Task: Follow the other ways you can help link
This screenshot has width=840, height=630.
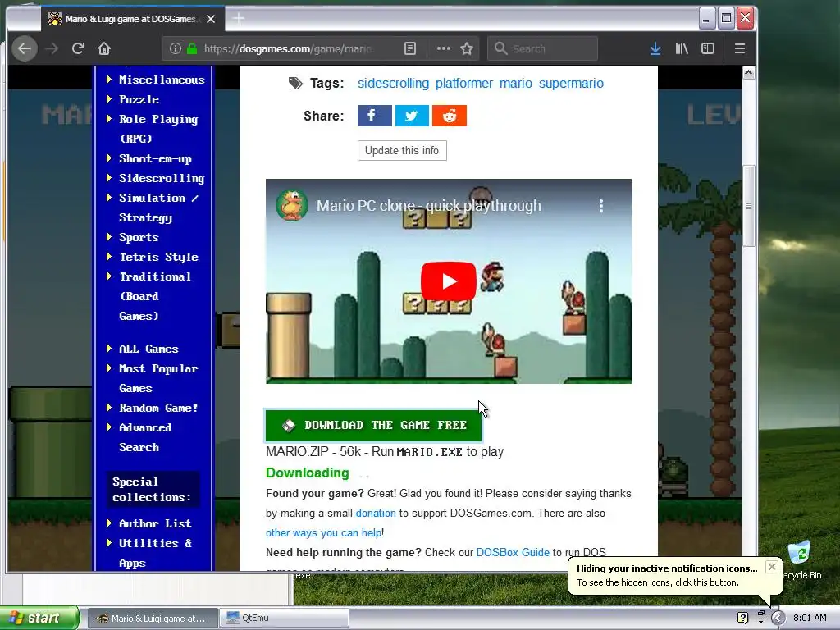Action: (x=323, y=533)
